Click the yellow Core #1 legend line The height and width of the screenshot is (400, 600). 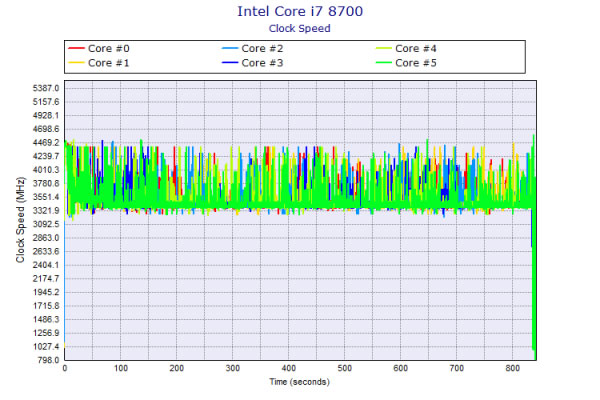coord(76,62)
